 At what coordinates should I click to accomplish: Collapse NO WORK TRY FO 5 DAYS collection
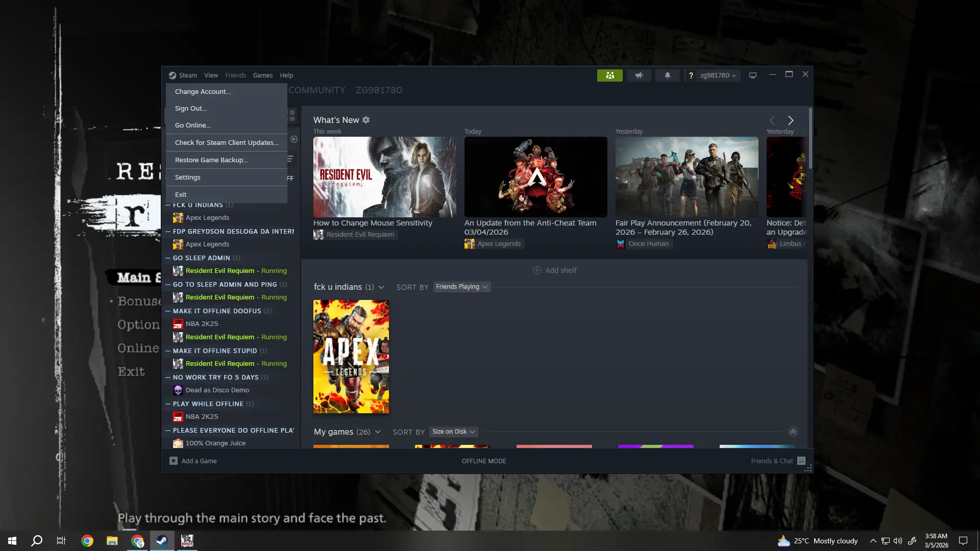[168, 378]
